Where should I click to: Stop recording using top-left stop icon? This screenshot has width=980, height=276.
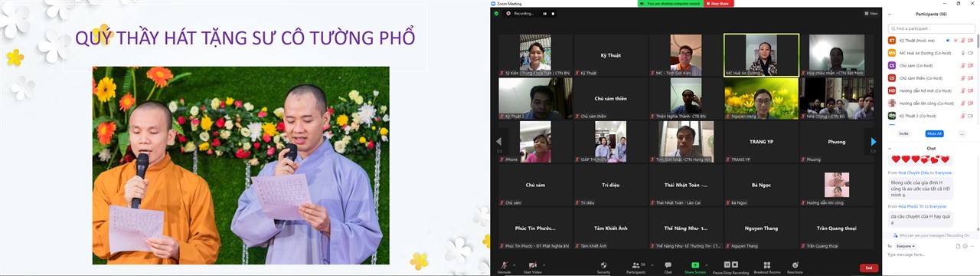553,13
